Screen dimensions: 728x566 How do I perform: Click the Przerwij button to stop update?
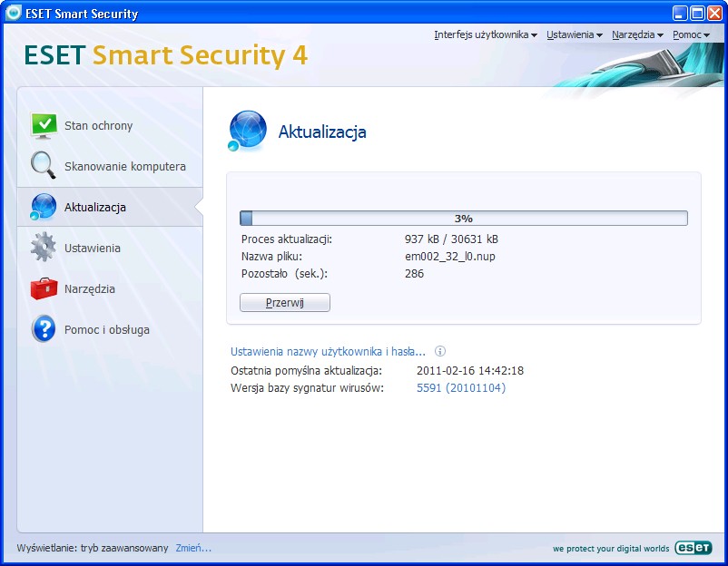pyautogui.click(x=285, y=302)
